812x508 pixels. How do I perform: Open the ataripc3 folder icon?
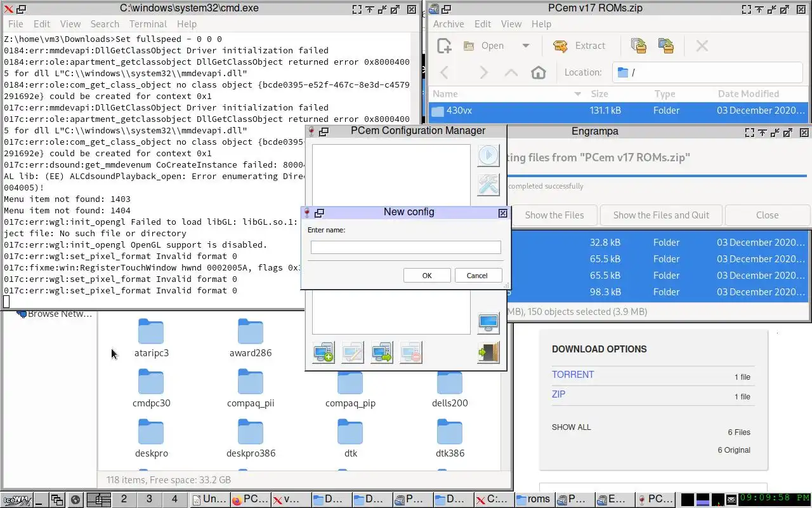(x=151, y=331)
